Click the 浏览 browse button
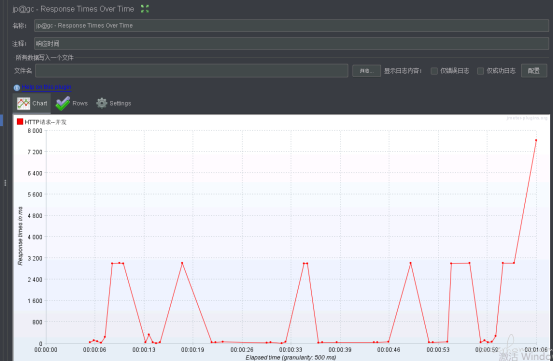This screenshot has height=361, width=554. coord(366,71)
